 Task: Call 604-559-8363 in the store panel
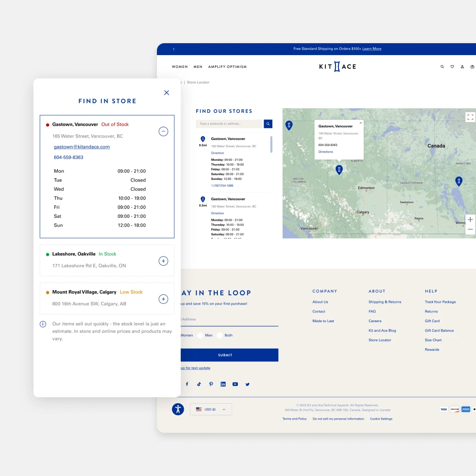pos(68,157)
